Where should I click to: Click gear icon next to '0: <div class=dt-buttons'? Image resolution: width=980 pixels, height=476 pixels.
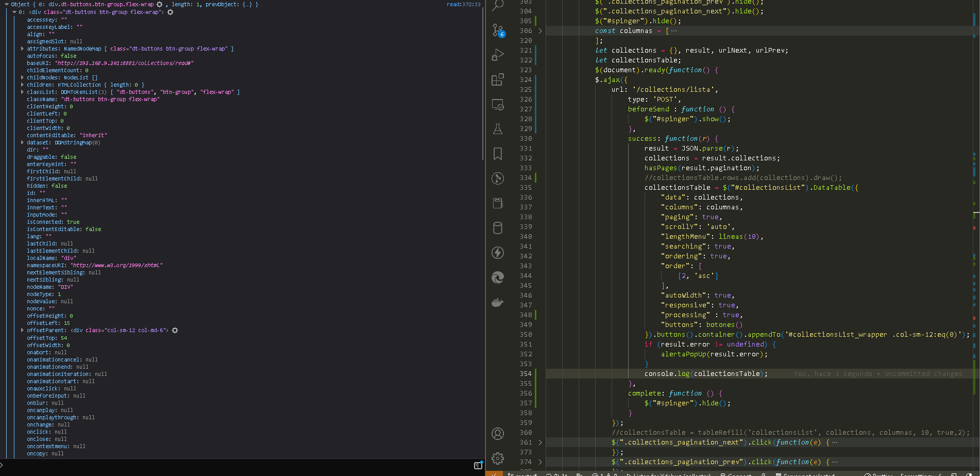coord(170,12)
